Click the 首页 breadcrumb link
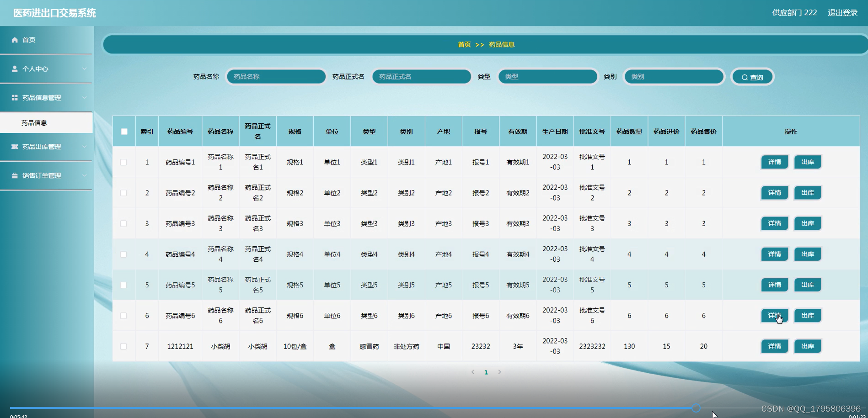The width and height of the screenshot is (868, 418). pos(464,44)
